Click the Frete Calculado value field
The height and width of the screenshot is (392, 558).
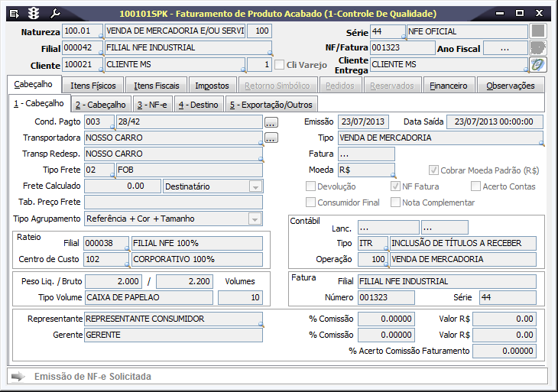point(122,186)
